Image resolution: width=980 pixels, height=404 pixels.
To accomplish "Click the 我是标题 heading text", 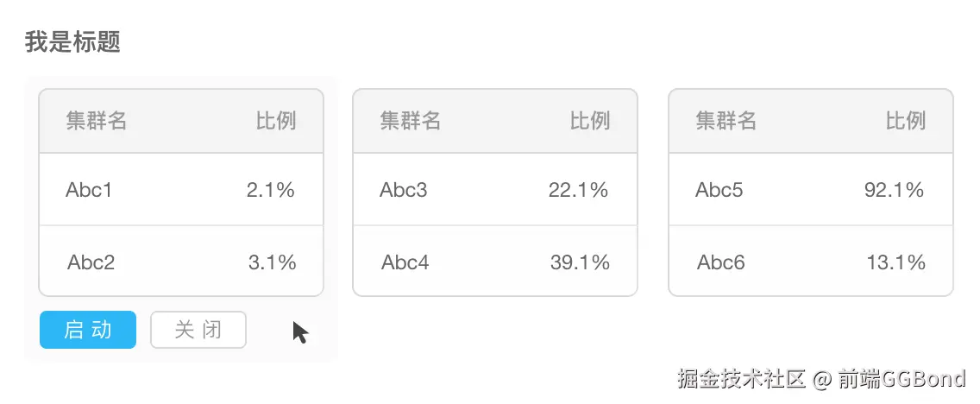I will (x=72, y=41).
